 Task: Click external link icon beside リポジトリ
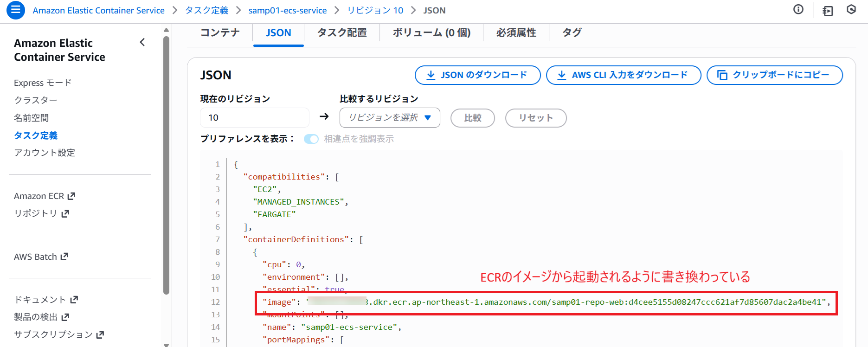(x=65, y=213)
